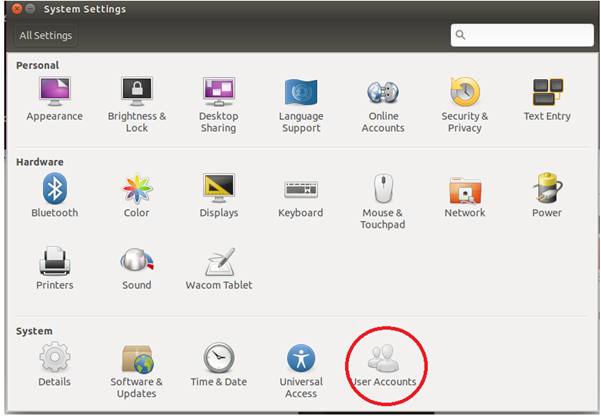601x418 pixels.
Task: Click the All Settings button
Action: click(46, 35)
